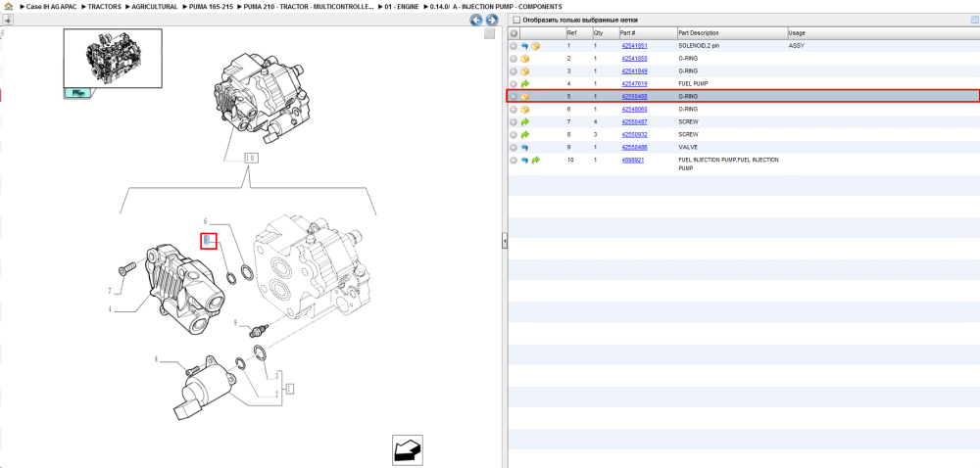Click small square button at diagram's top right
This screenshot has height=468, width=980.
click(x=490, y=33)
